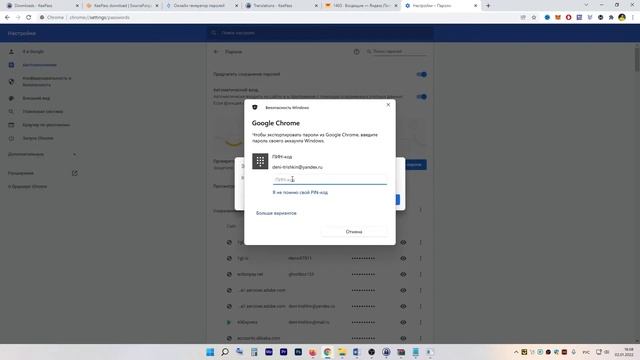Image resolution: width=640 pixels, height=360 pixels.
Task: Click the Отмена button in security dialog
Action: (x=353, y=231)
